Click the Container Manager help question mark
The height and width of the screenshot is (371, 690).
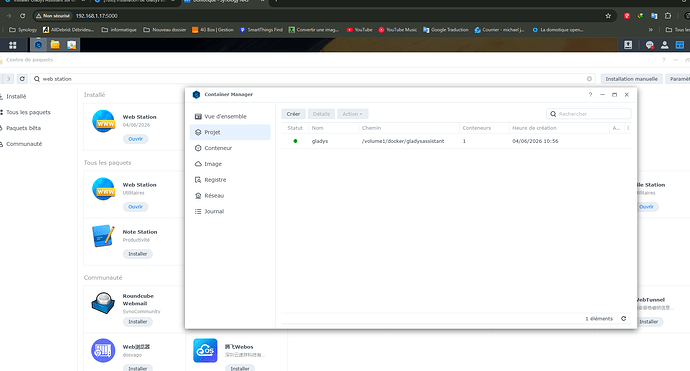pos(590,95)
